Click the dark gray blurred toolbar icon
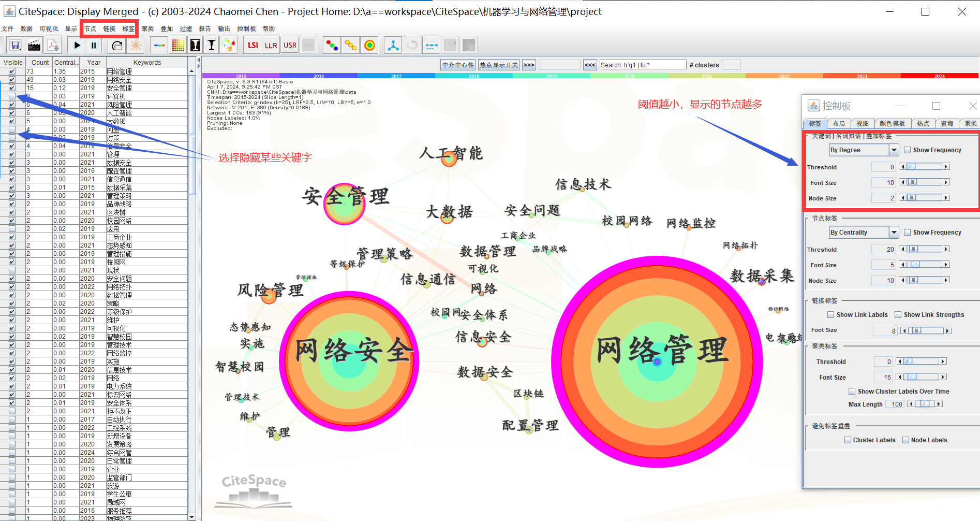 coord(469,46)
